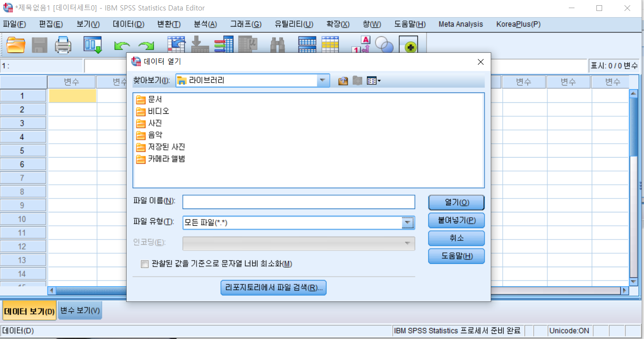
Task: Switch to the 변수 보기 tab
Action: coord(80,310)
